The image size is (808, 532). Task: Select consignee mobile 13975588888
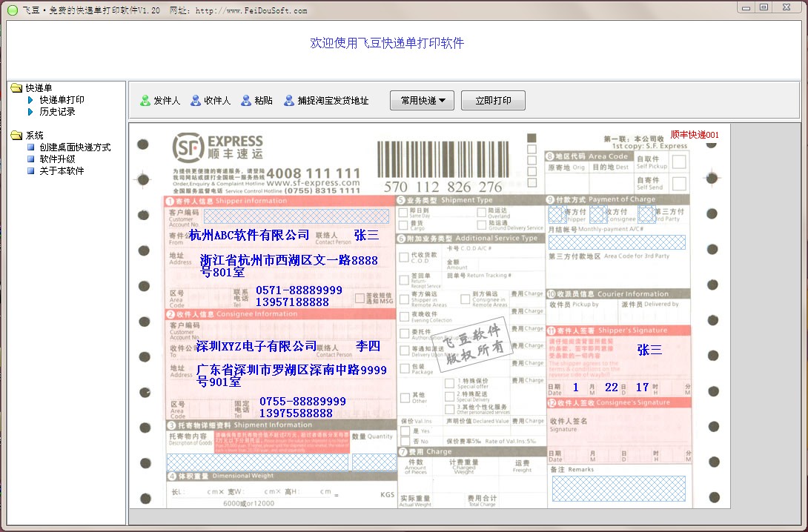click(x=296, y=413)
